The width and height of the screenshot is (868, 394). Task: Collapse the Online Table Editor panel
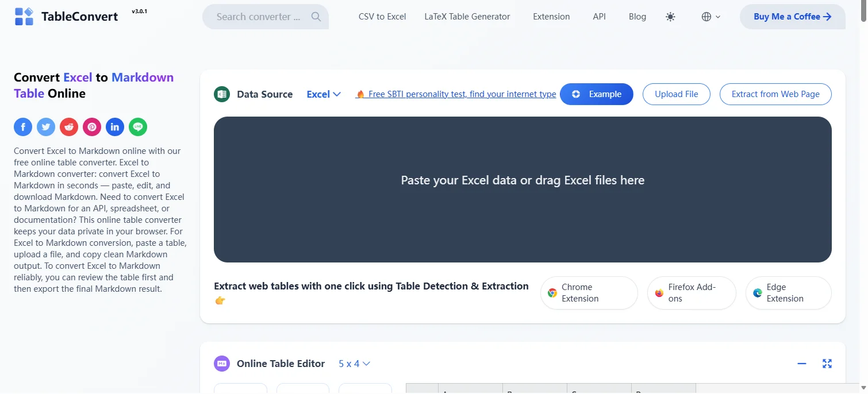coord(801,363)
